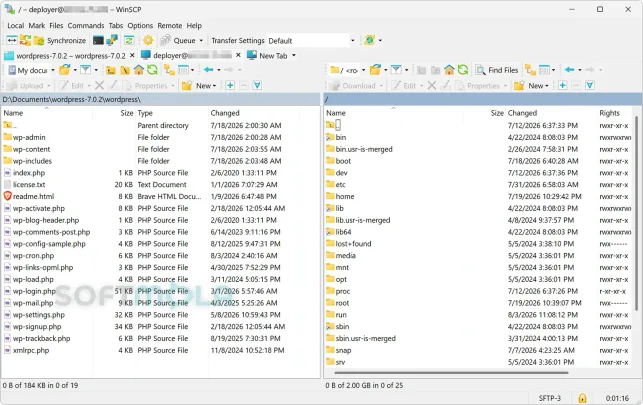Viewport: 643px width, 405px height.
Task: Click remote Select All triangle icon
Action: (590, 86)
